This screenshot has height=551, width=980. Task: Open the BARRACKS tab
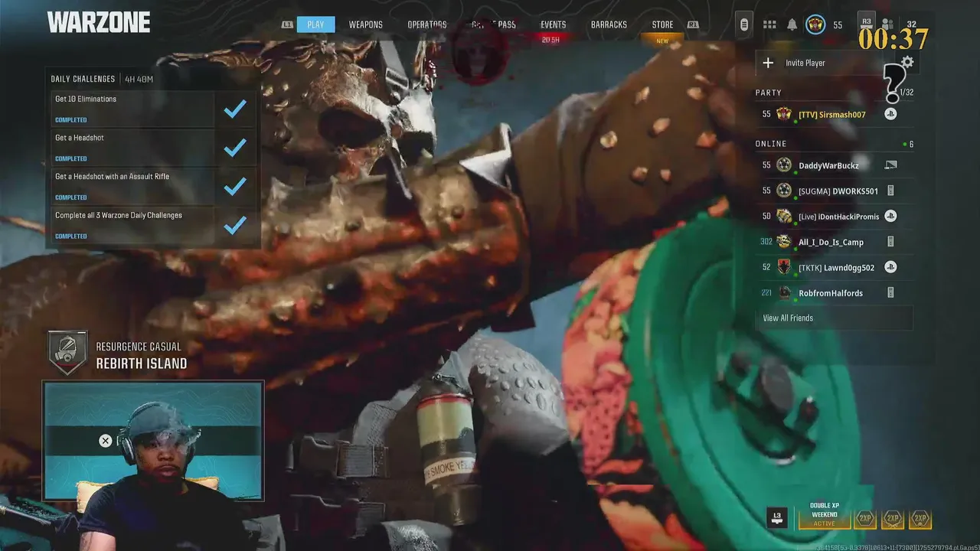[x=609, y=24]
